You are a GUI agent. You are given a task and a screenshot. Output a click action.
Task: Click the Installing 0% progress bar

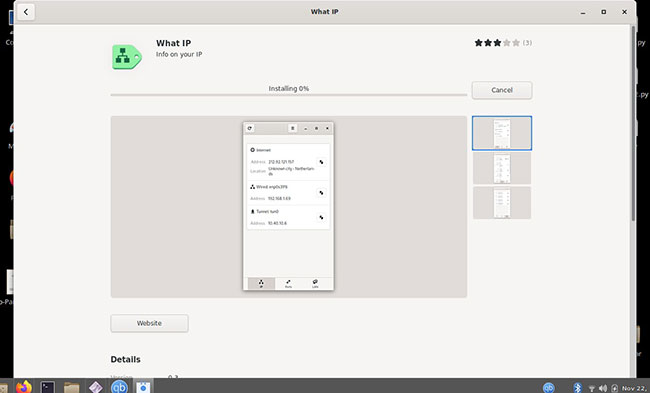[x=289, y=95]
